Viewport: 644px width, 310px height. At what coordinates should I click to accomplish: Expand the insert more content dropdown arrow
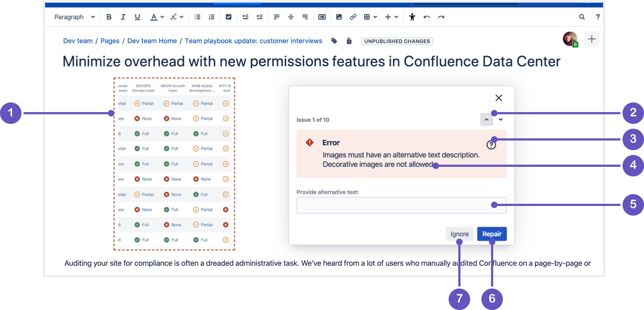396,17
